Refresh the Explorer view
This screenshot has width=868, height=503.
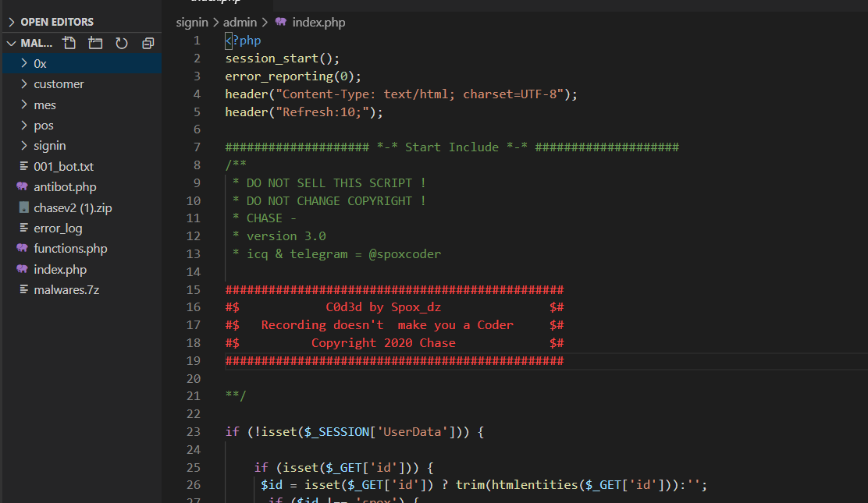click(x=122, y=43)
